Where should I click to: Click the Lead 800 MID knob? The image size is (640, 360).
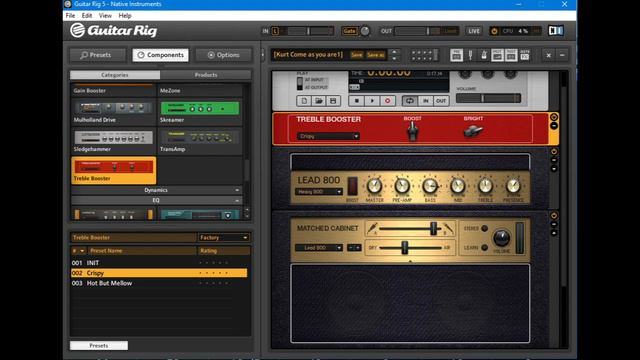458,186
